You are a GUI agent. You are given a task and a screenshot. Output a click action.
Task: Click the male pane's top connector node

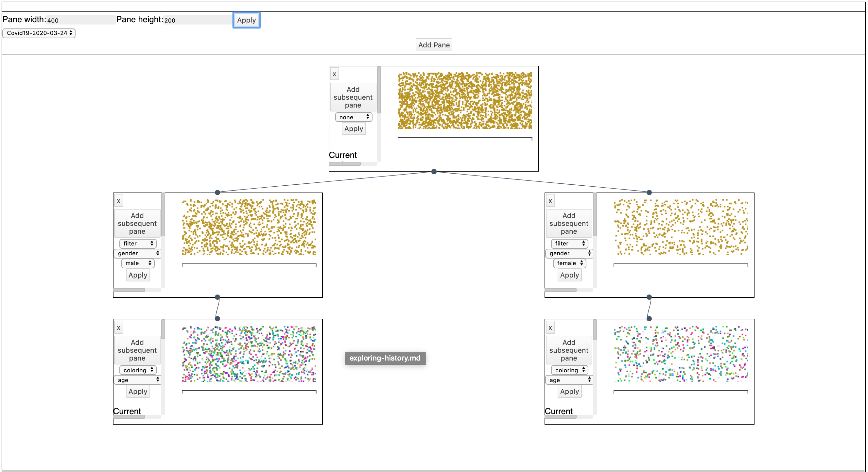click(217, 193)
